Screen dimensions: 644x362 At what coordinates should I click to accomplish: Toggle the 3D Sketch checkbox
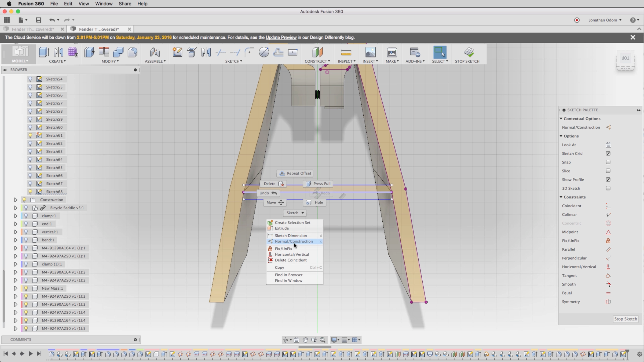608,188
